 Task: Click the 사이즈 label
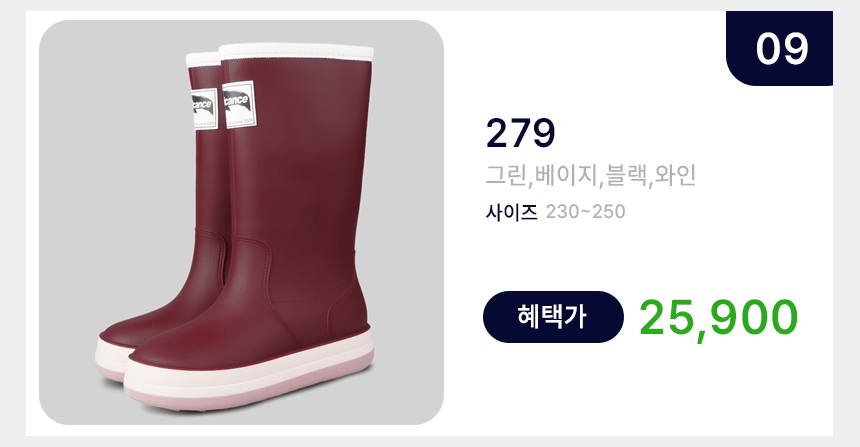coord(511,212)
